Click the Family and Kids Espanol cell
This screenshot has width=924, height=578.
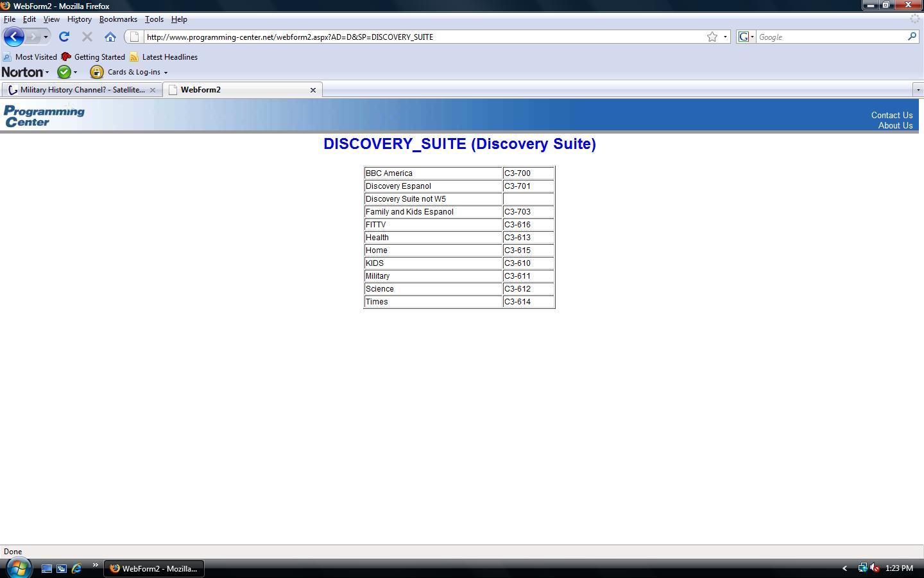pyautogui.click(x=433, y=212)
